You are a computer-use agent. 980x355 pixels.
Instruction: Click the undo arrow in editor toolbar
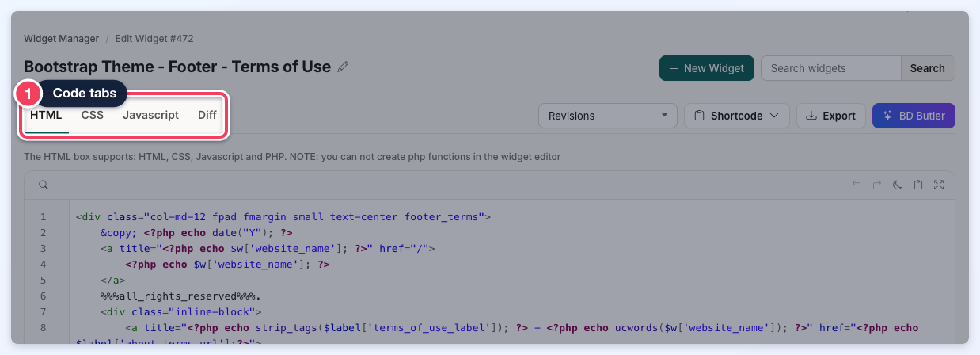[x=857, y=185]
